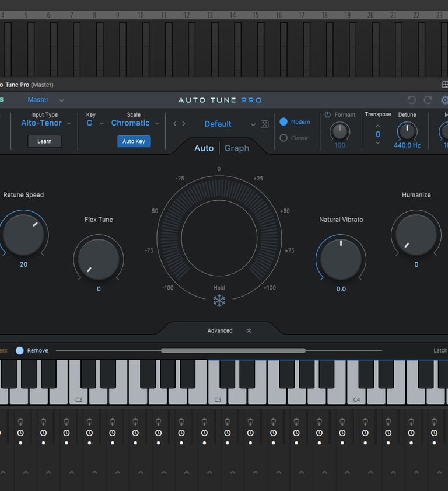Click the preset dice/randomize icon beside Default
The image size is (448, 491).
[x=265, y=124]
